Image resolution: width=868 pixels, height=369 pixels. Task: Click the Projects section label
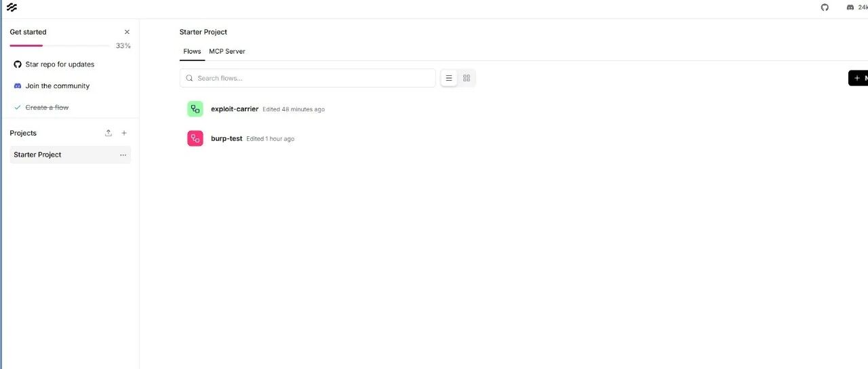click(x=23, y=133)
